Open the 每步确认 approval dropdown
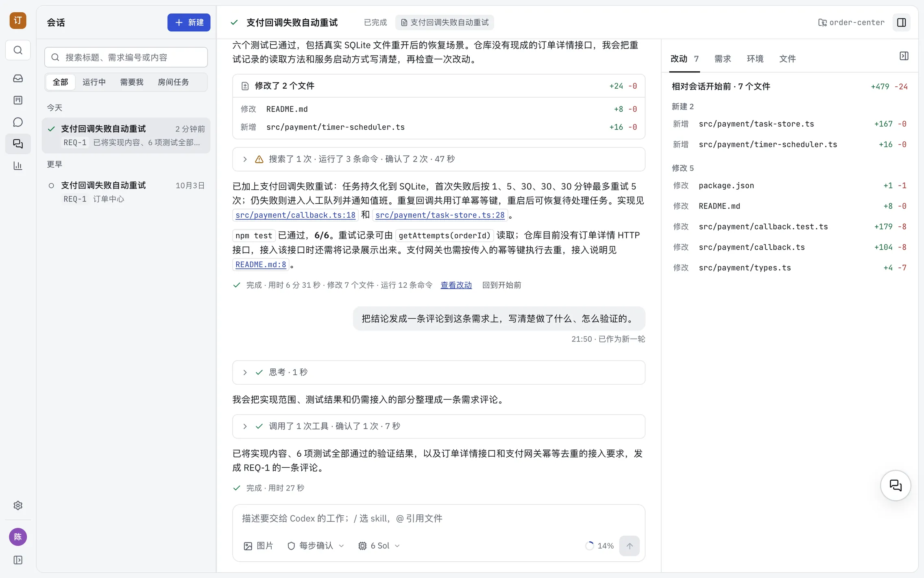 [x=316, y=546]
